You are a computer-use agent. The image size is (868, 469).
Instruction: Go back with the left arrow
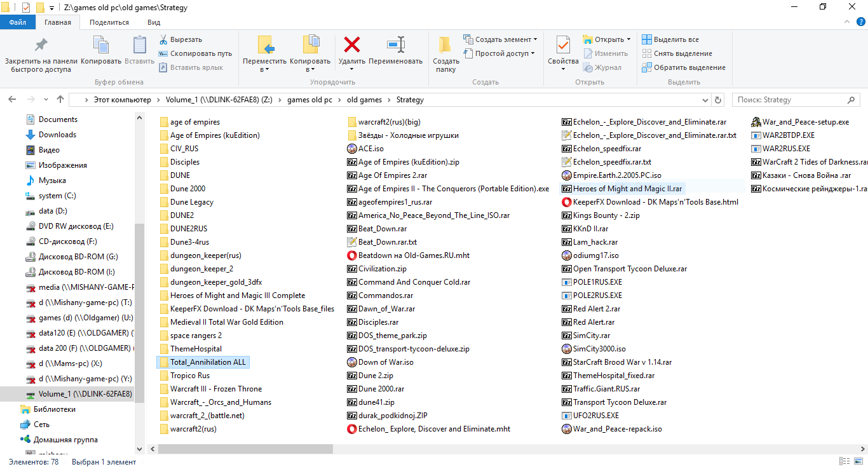[x=13, y=100]
